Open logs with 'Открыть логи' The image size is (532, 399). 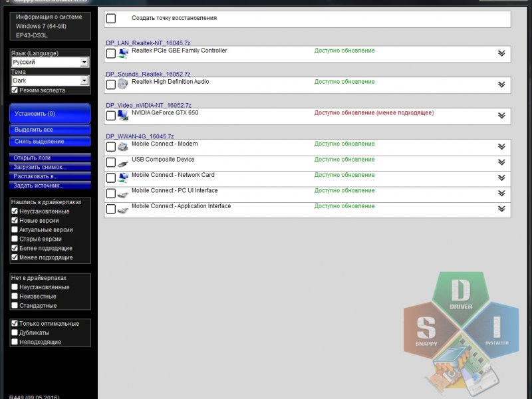click(51, 158)
